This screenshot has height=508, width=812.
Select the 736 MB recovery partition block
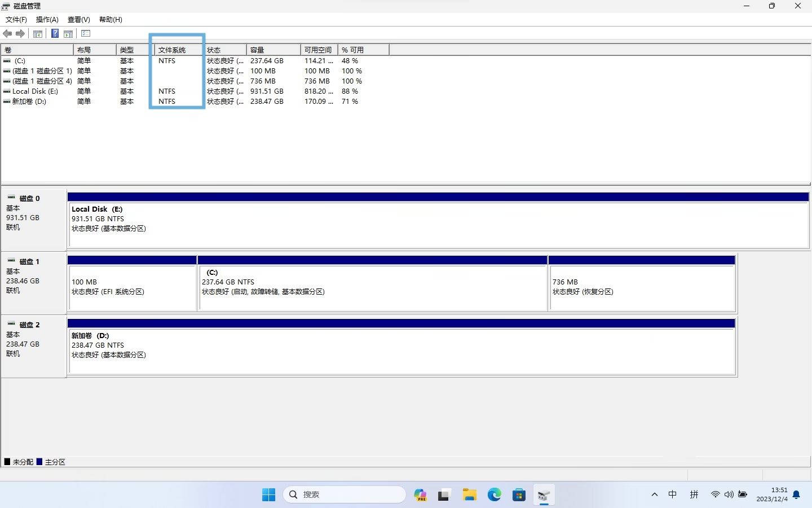point(642,287)
